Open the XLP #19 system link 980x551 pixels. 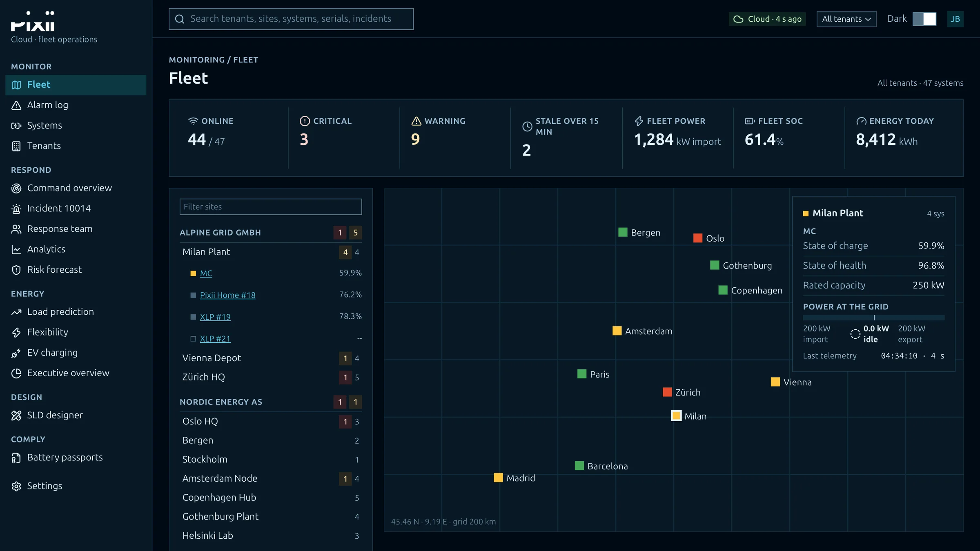point(215,317)
